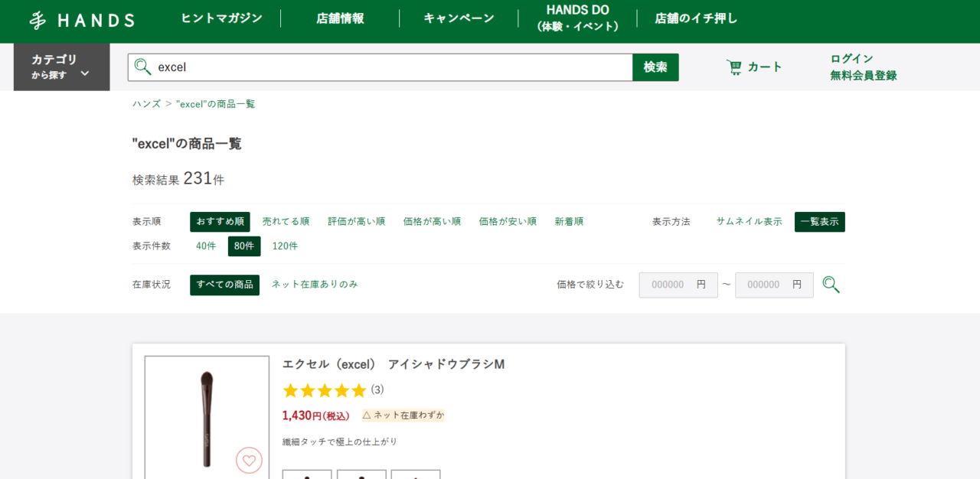The image size is (980, 479).
Task: Click the 1,430円(税込) price text
Action: coord(315,415)
